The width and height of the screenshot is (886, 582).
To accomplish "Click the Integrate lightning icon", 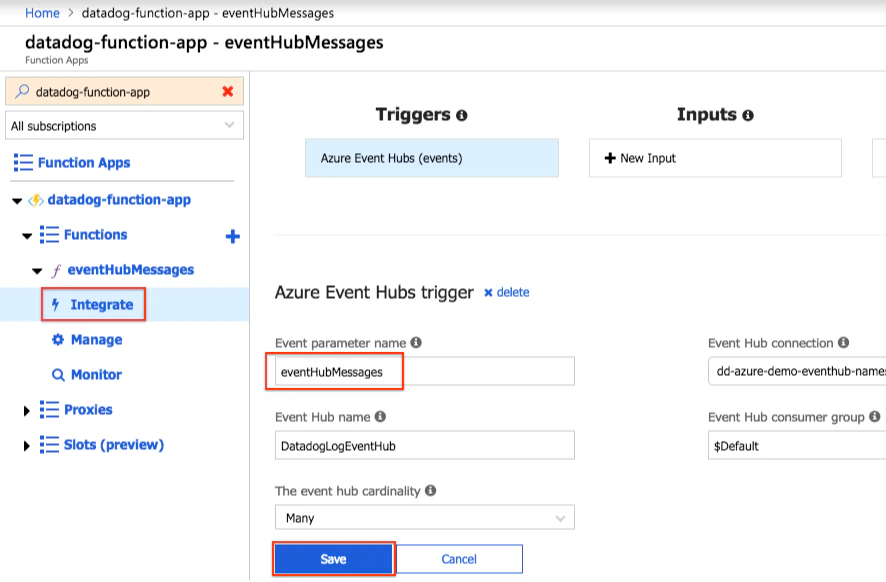I will tap(55, 305).
